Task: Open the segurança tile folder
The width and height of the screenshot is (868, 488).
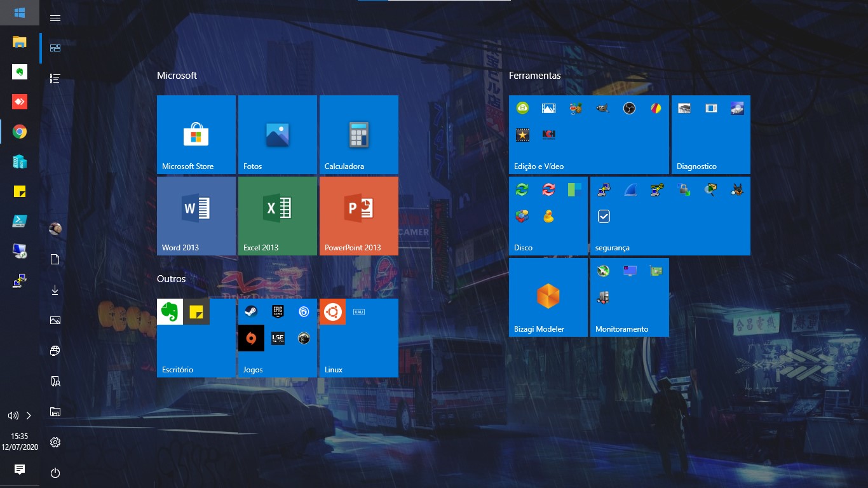Action: tap(670, 216)
